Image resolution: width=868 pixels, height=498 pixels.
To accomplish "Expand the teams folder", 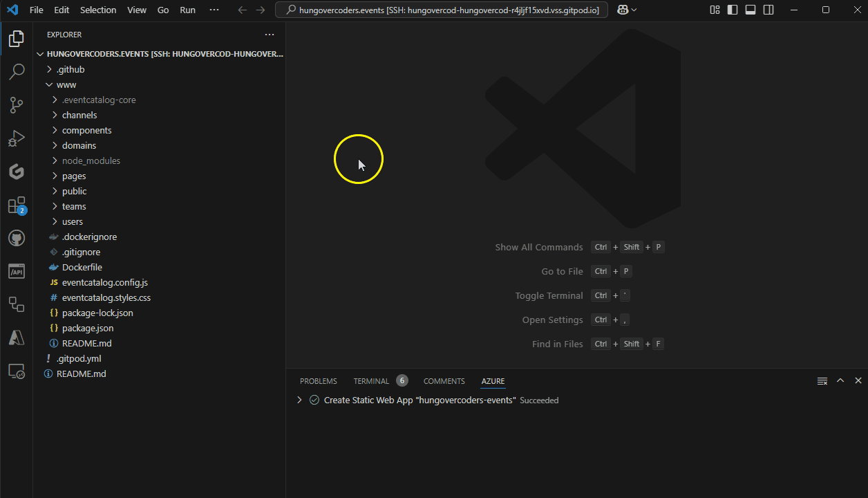I will point(55,206).
